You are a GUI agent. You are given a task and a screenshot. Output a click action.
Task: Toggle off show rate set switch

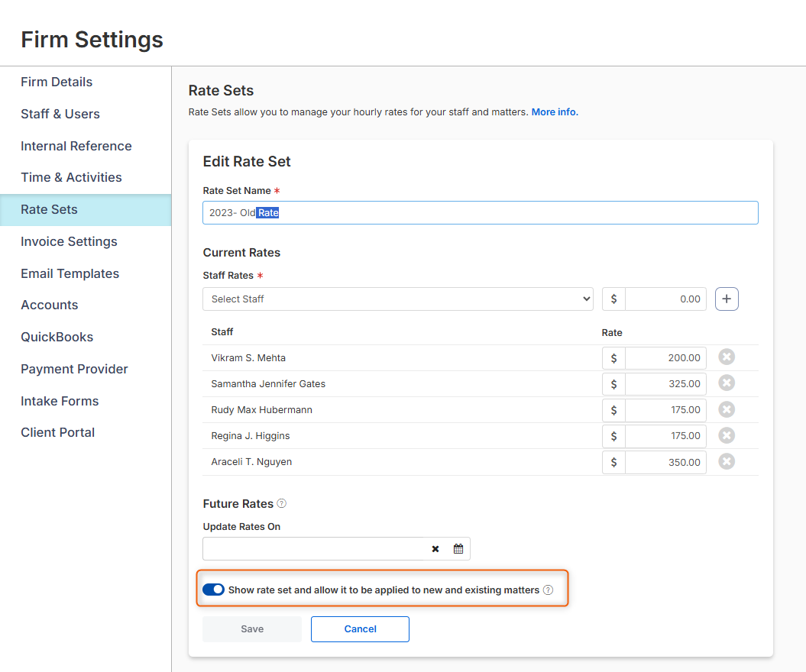[214, 590]
